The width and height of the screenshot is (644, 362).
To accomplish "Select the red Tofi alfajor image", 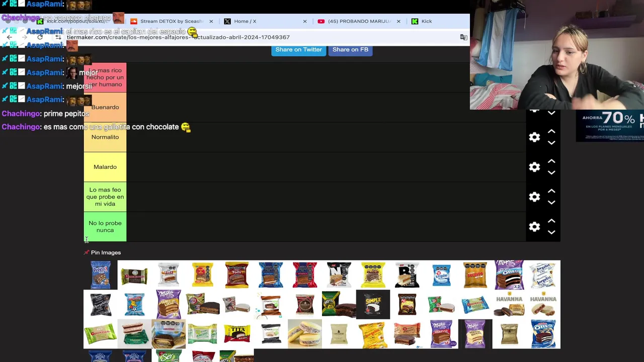I will pyautogui.click(x=237, y=275).
